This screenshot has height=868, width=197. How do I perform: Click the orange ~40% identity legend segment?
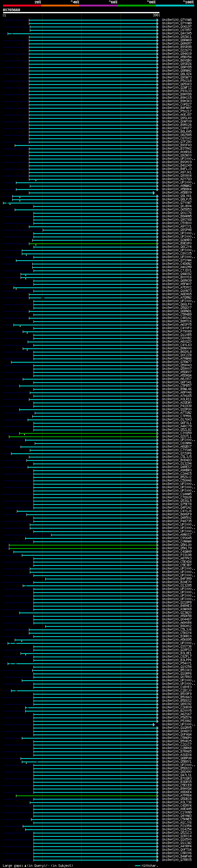tap(60, 6)
